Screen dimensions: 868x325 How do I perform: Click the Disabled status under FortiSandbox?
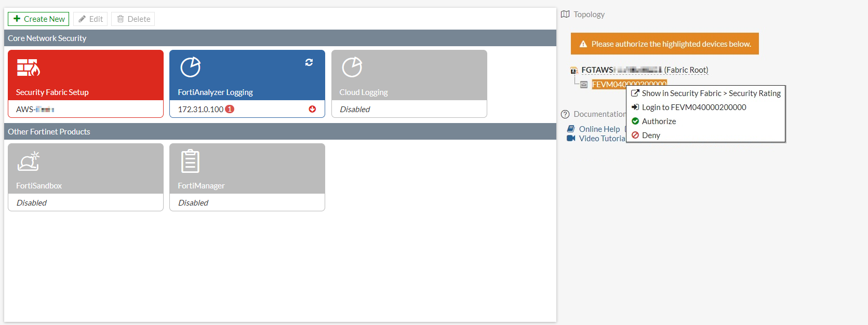click(x=32, y=202)
